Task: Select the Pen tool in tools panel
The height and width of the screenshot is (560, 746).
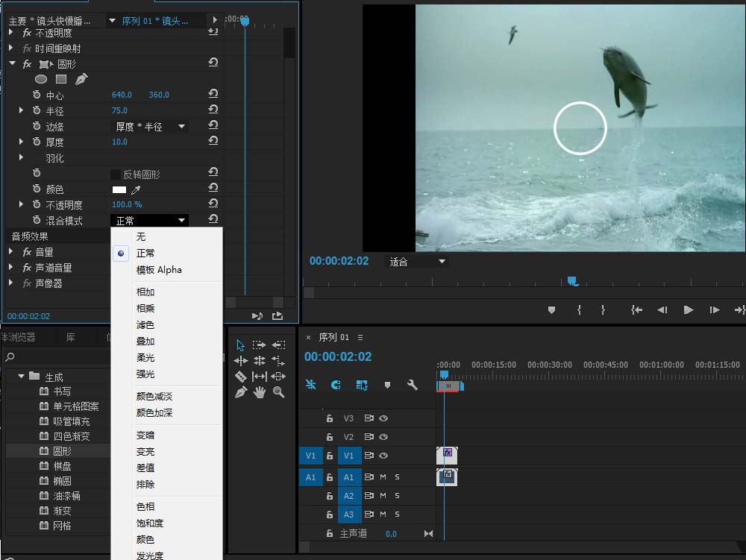Action: 241,393
